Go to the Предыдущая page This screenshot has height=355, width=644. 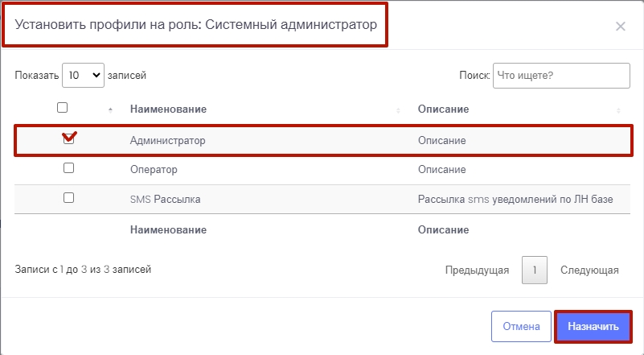coord(477,270)
